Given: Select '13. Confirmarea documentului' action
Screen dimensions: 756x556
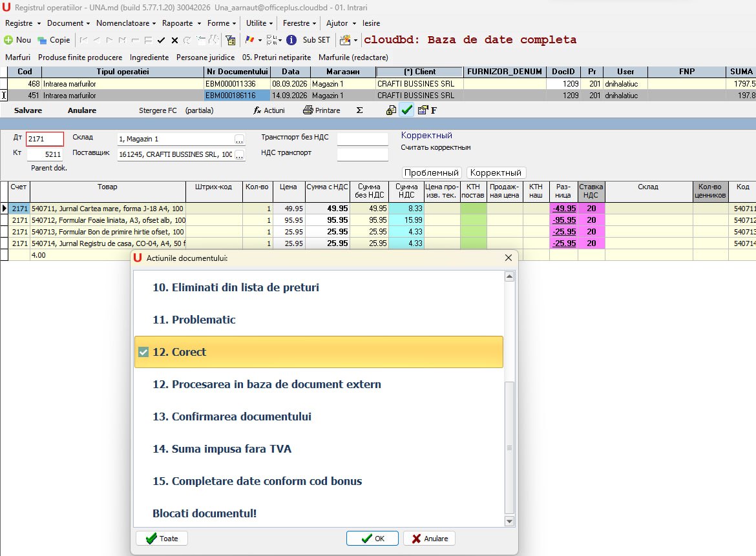Looking at the screenshot, I should (319, 417).
